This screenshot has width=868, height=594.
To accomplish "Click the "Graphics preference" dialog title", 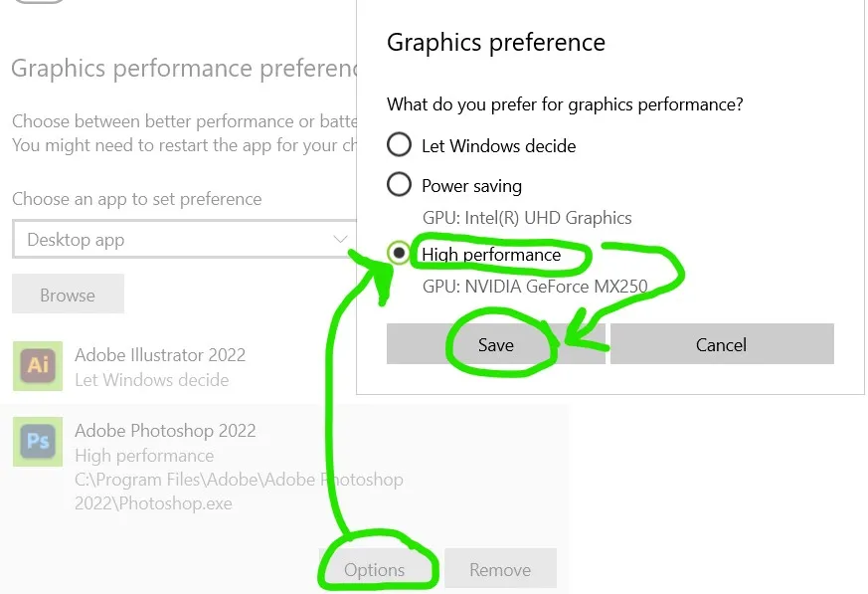I will click(x=495, y=43).
